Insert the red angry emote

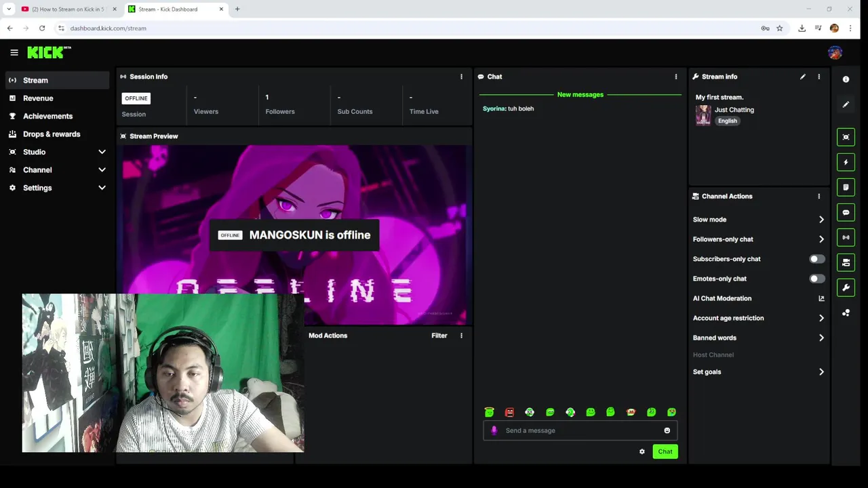tap(509, 412)
